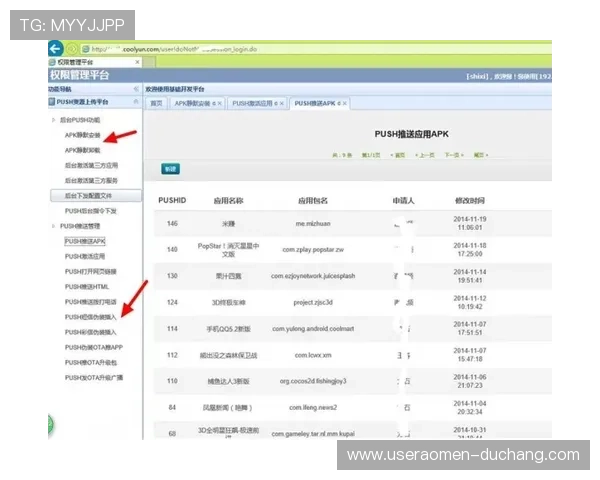
Task: Switch to the 首页 content tab
Action: [157, 103]
